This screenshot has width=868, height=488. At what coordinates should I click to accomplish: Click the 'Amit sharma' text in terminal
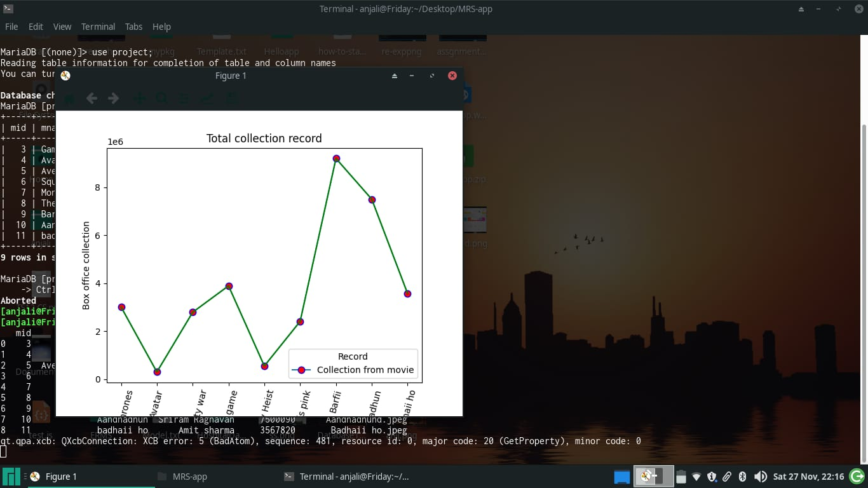tap(207, 430)
